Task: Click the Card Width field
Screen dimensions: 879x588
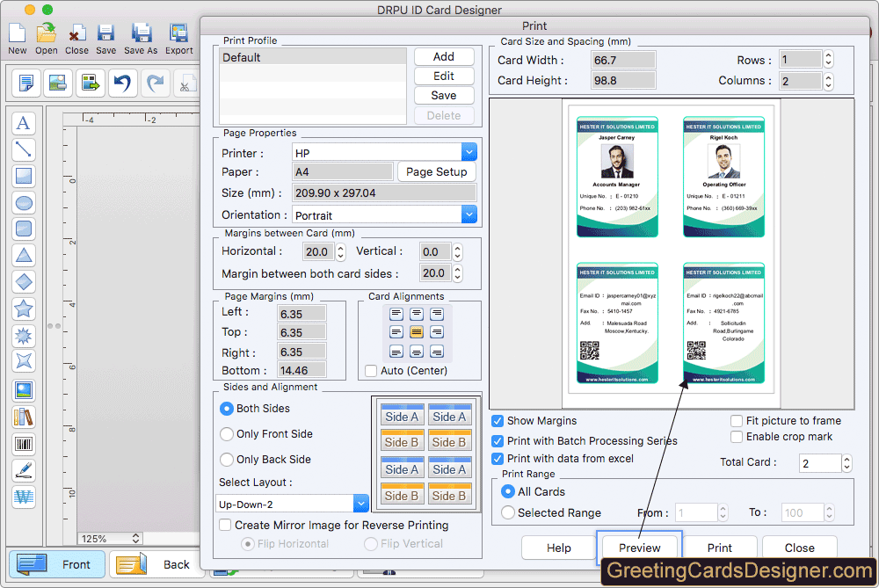Action: pyautogui.click(x=623, y=60)
